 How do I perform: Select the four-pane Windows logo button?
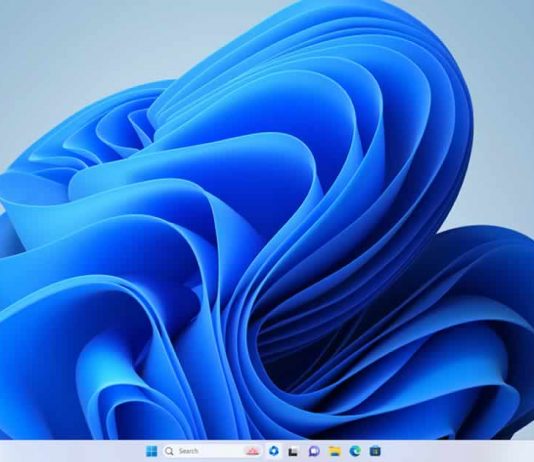[x=152, y=451]
